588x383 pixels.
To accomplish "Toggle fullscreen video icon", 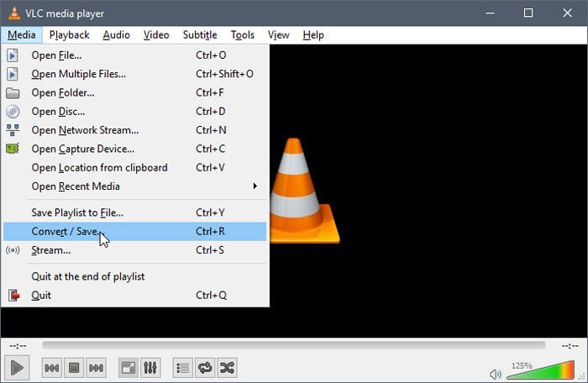I will (x=129, y=368).
